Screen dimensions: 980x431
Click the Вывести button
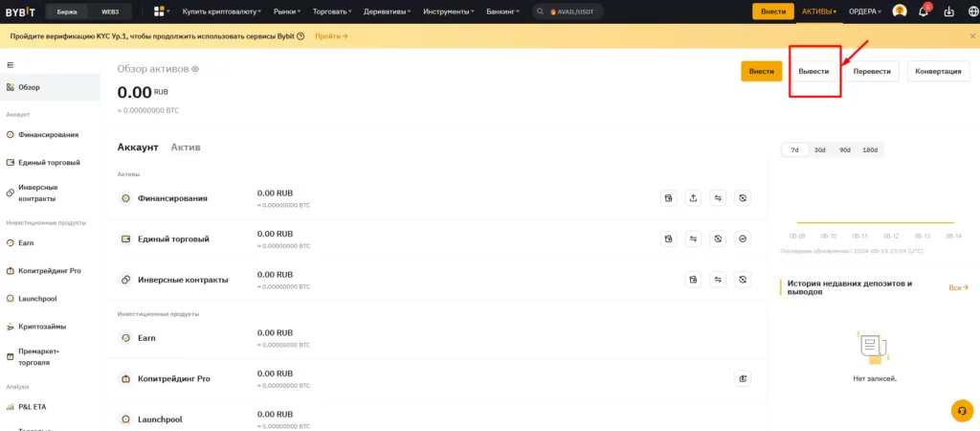point(813,71)
